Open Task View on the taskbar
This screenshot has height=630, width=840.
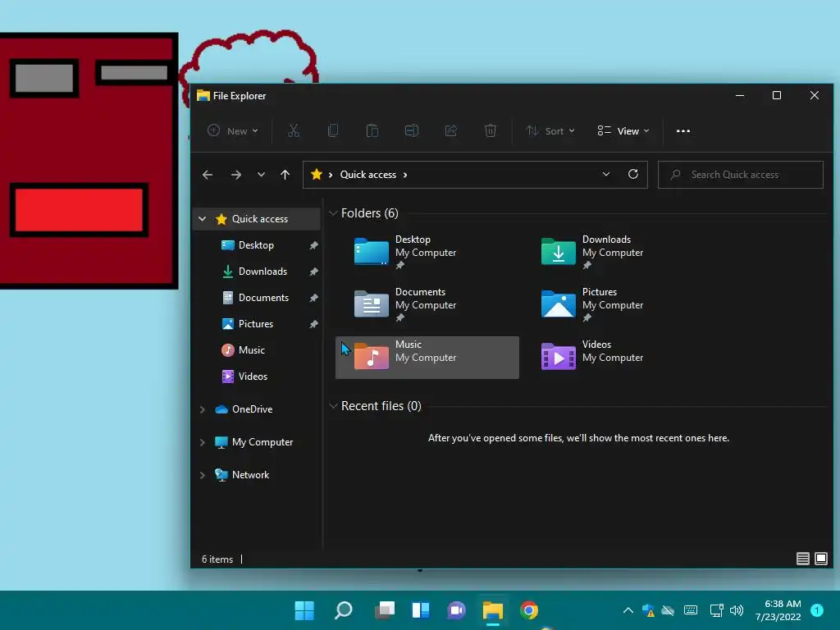[x=384, y=610]
